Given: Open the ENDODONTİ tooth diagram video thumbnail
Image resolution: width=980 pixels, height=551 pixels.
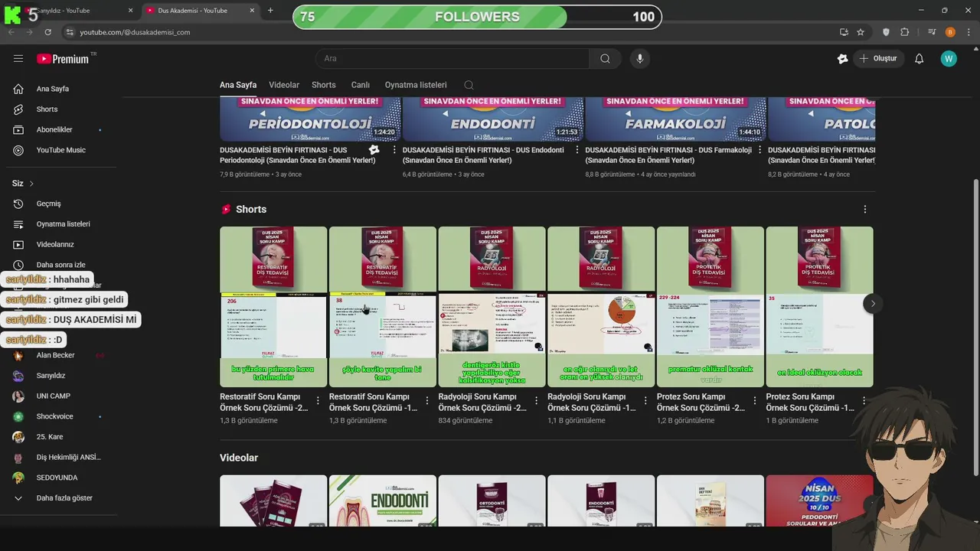Looking at the screenshot, I should (383, 501).
